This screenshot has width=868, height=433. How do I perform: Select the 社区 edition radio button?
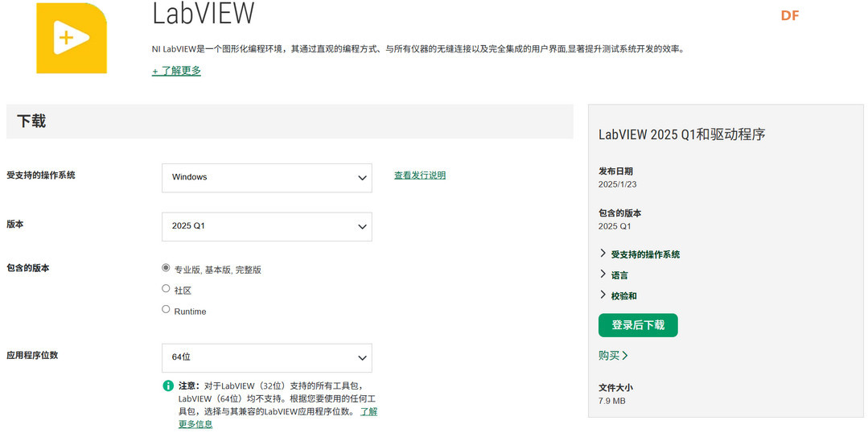click(166, 289)
